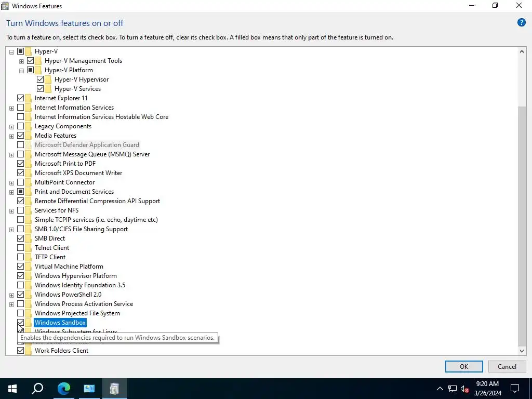The width and height of the screenshot is (532, 399).
Task: Expand SMB 1.0/CIFS File Sharing node
Action: [x=11, y=230]
